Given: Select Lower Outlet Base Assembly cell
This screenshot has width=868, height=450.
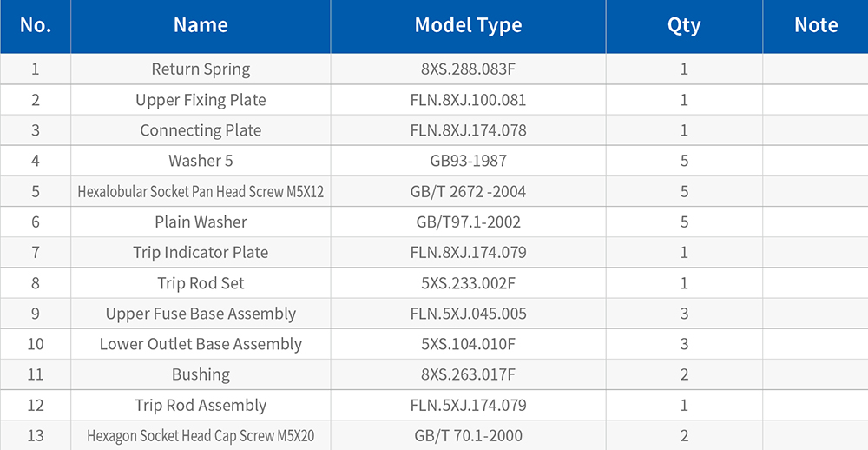Looking at the screenshot, I should [201, 344].
